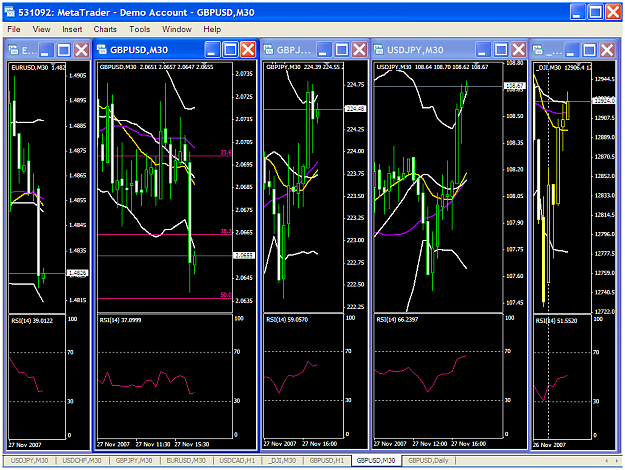The image size is (625, 470).
Task: Close the GBPUSD,M30 chart window
Action: (248, 49)
